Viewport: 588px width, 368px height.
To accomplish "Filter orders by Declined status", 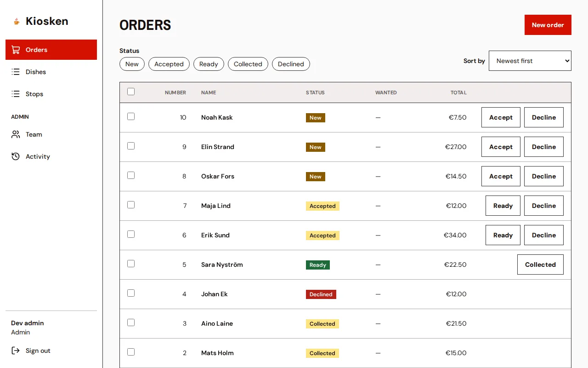I will 291,64.
